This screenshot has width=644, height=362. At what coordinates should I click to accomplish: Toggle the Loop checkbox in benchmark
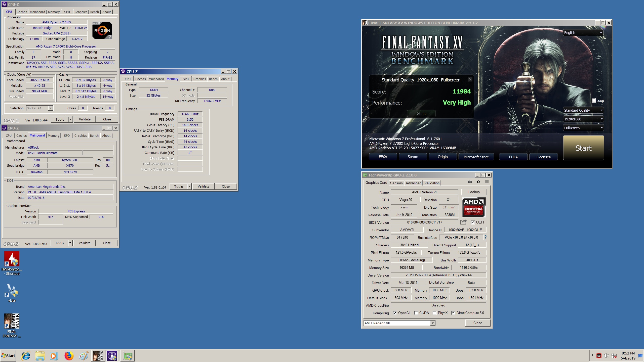pos(594,101)
